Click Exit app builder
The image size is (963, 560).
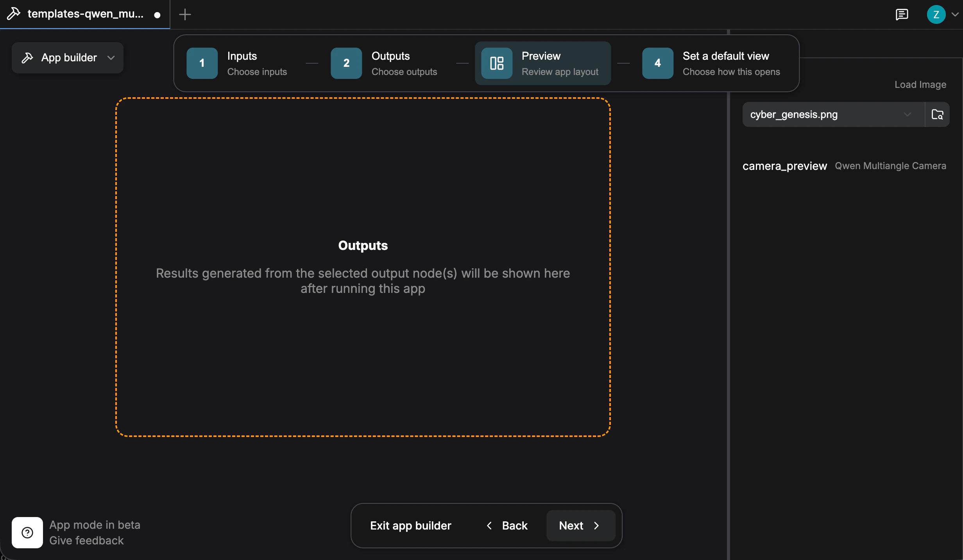coord(411,526)
